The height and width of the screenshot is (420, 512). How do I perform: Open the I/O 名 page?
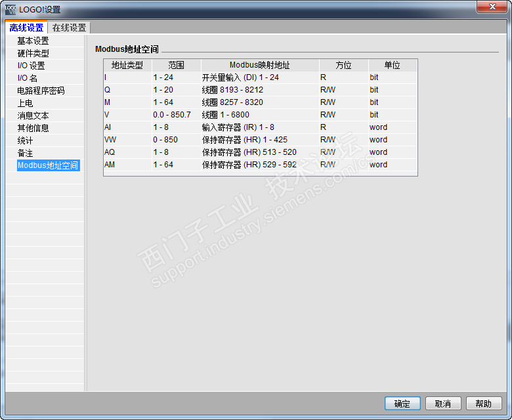click(28, 78)
